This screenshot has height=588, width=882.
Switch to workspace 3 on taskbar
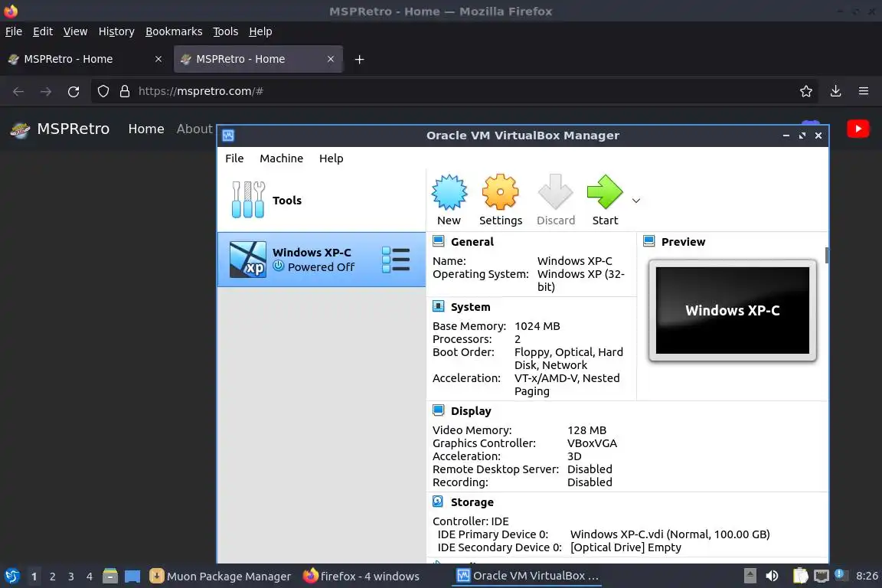coord(71,577)
